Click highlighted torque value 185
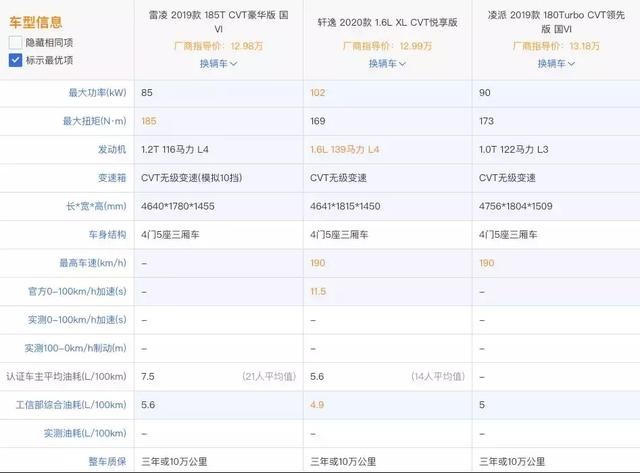The image size is (640, 473). 149,121
